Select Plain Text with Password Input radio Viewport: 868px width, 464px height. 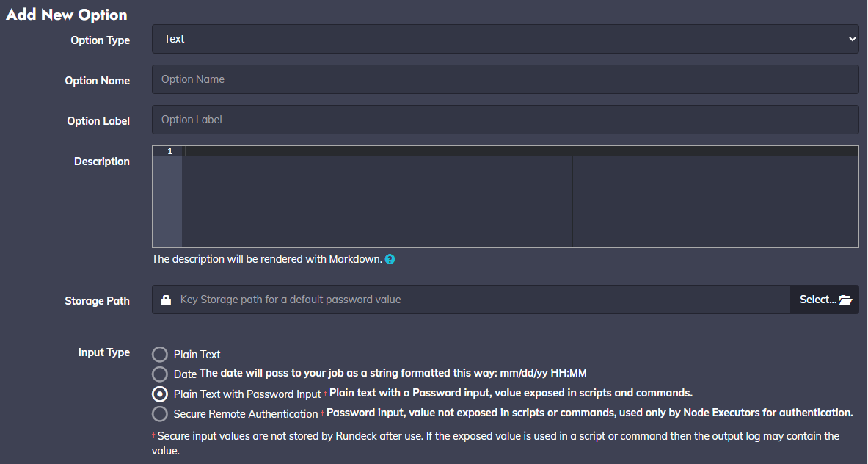coord(160,394)
